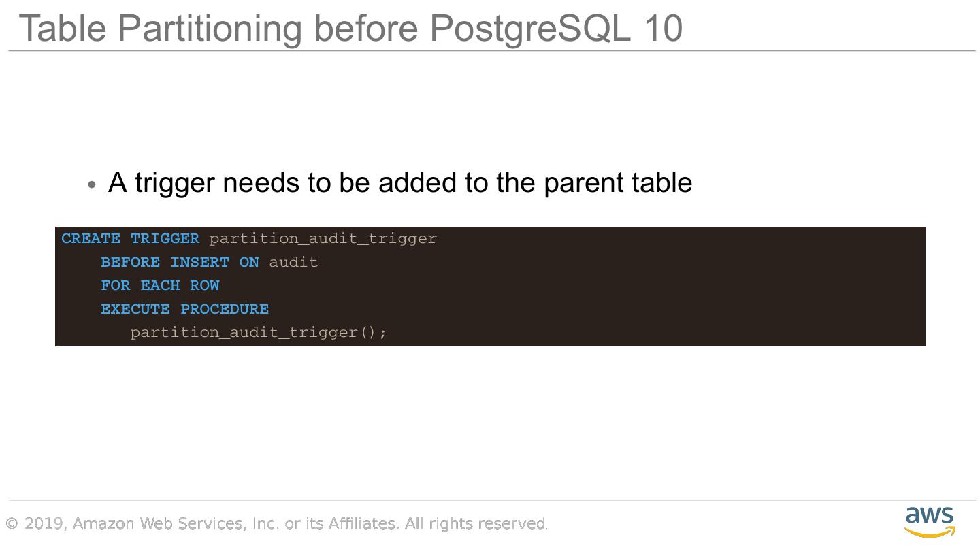Click the copyright notice text in the footer
The height and width of the screenshot is (552, 980).
(276, 523)
